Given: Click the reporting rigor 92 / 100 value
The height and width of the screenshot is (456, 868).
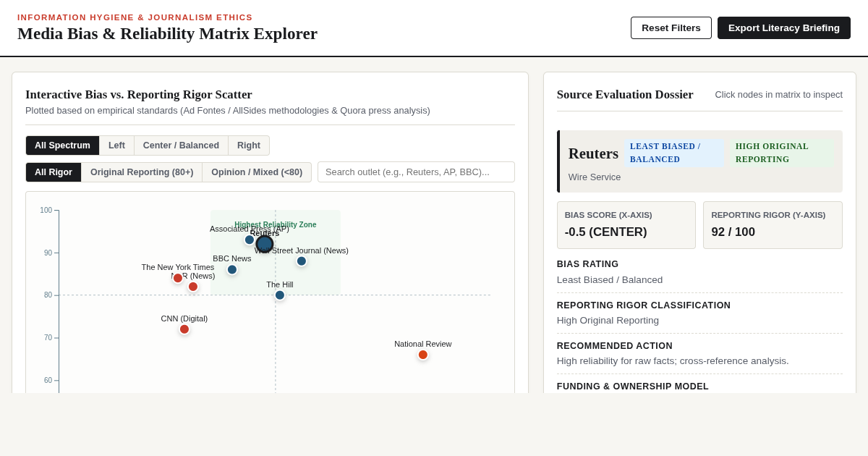Looking at the screenshot, I should (x=733, y=232).
